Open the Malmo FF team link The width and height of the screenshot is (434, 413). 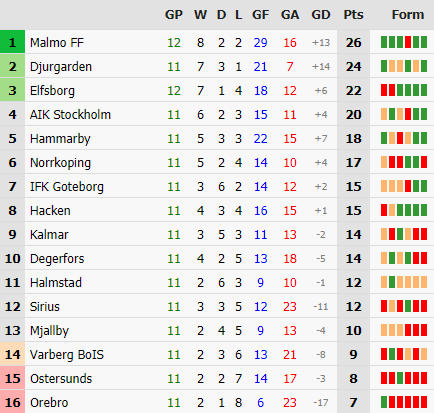(x=57, y=43)
